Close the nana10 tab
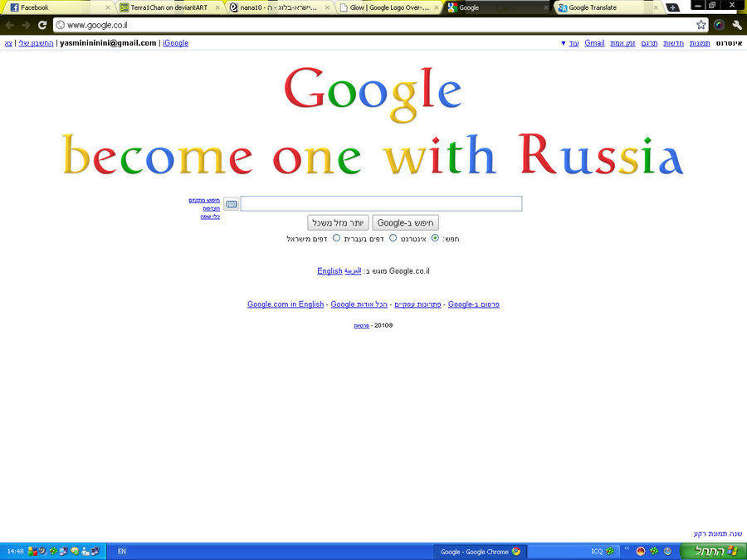This screenshot has height=560, width=747. [327, 7]
